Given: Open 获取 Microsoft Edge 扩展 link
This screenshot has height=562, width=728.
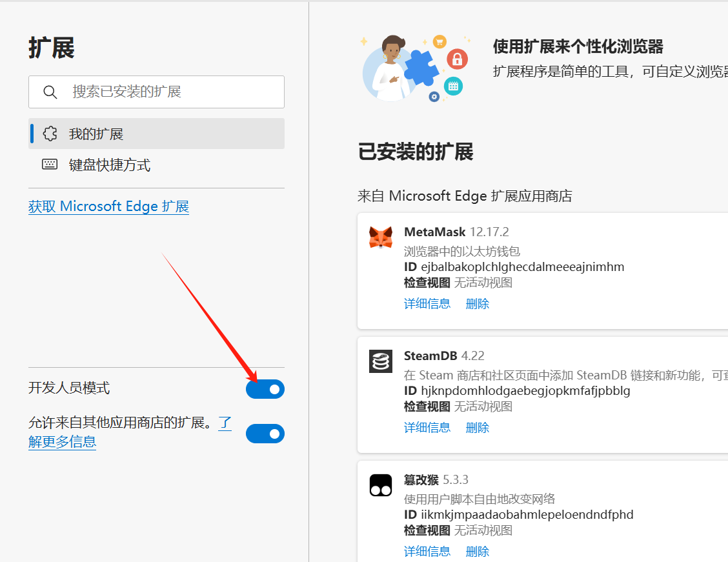Looking at the screenshot, I should tap(108, 206).
